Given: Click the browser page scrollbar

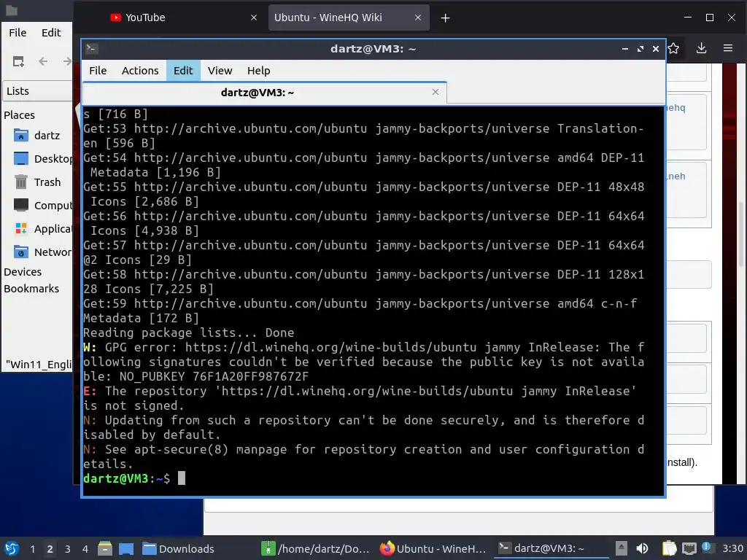Looking at the screenshot, I should click(x=741, y=233).
